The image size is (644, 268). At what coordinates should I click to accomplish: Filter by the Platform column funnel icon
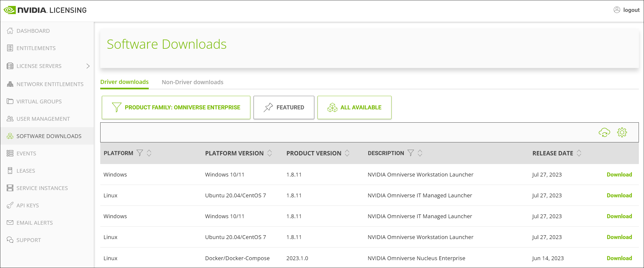140,153
